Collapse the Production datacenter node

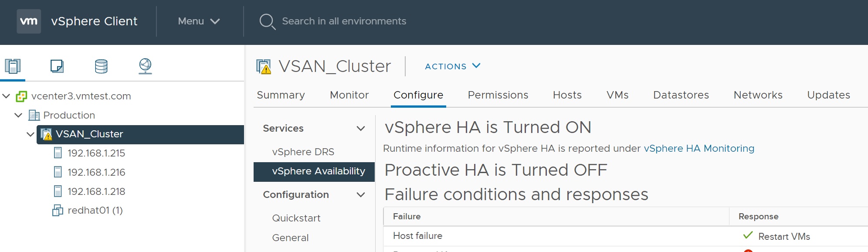18,115
